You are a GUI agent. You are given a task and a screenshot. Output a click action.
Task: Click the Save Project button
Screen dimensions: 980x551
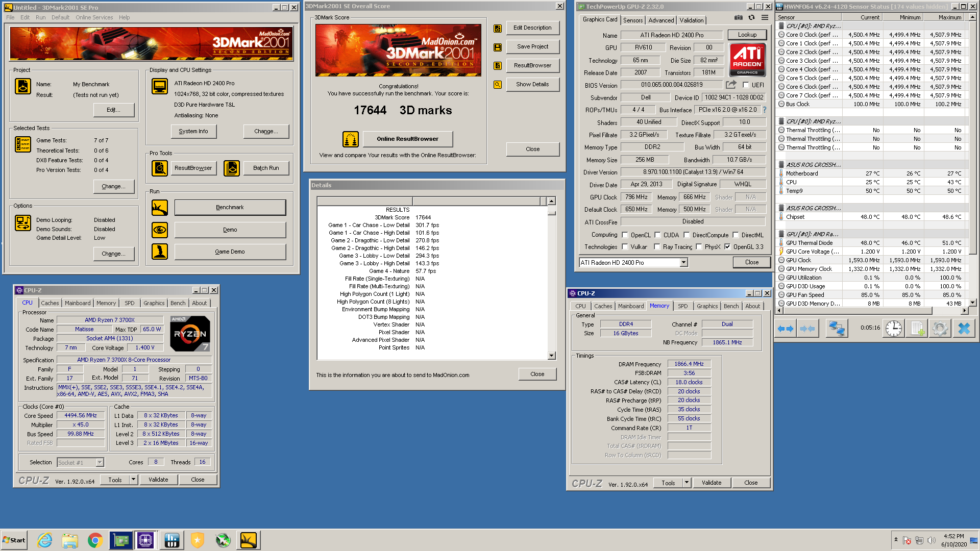[533, 47]
